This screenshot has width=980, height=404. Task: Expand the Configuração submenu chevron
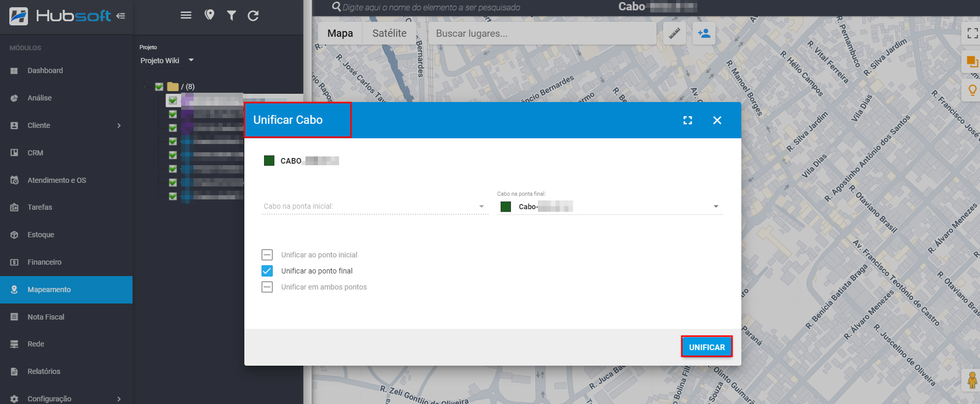[119, 399]
